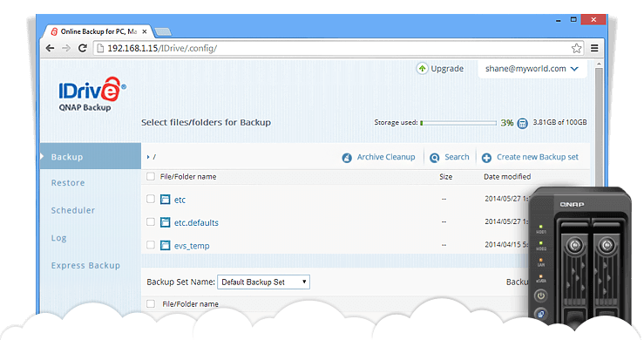Click the Date modified column header
The width and height of the screenshot is (644, 340).
507,177
